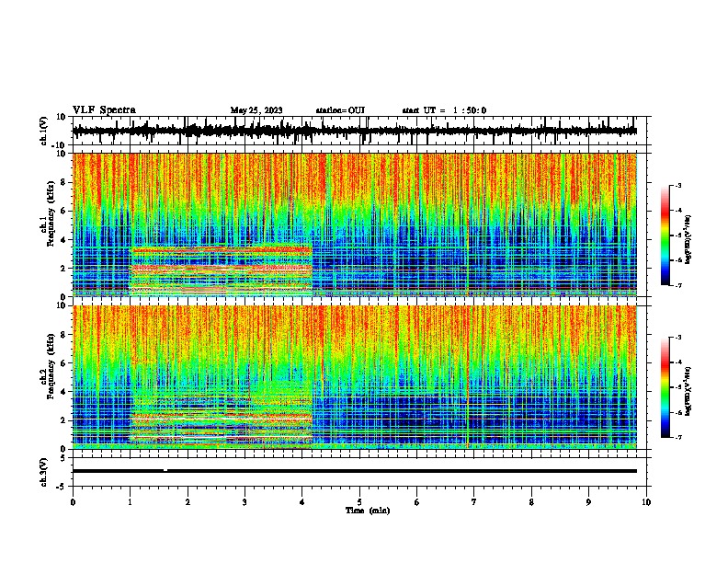This screenshot has width=728, height=563.
Task: Click the ch.1 spectrogram colorbar
Action: coord(665,236)
